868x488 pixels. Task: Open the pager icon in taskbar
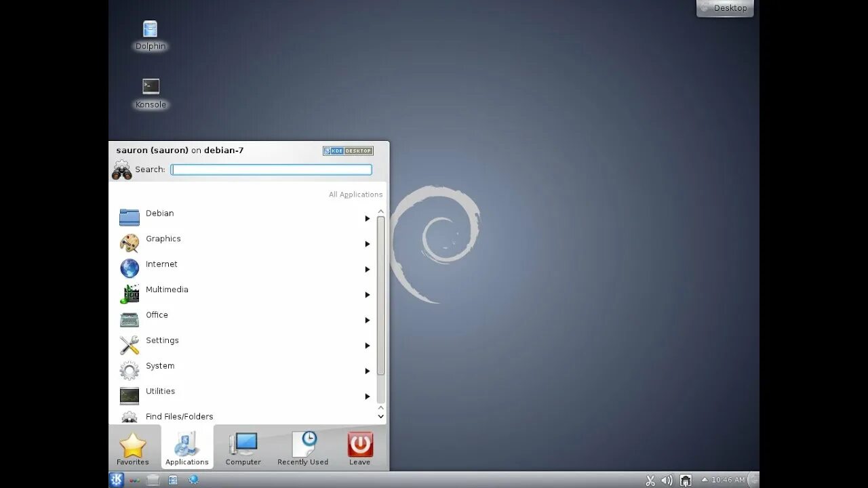tap(135, 480)
